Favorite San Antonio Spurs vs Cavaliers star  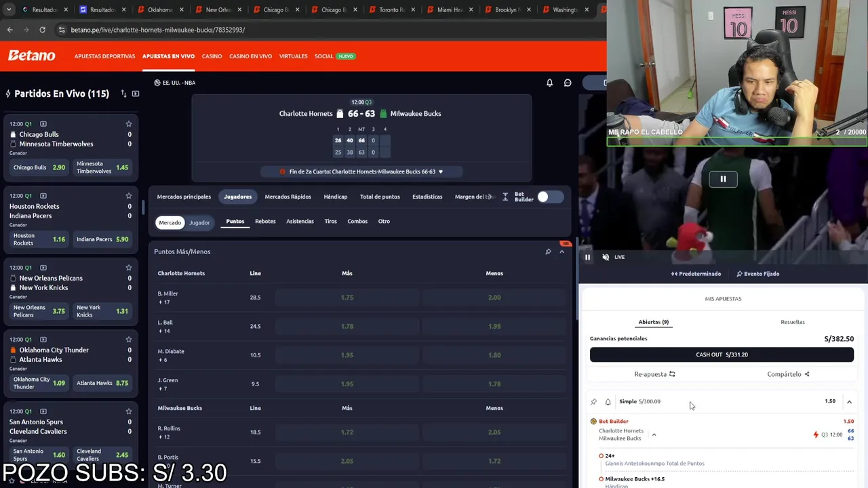[x=129, y=411]
